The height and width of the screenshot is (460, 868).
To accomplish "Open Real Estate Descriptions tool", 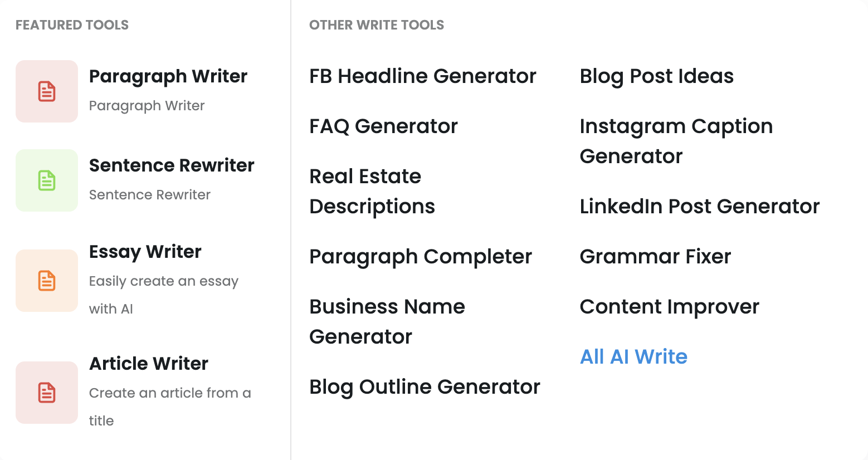I will pos(372,191).
